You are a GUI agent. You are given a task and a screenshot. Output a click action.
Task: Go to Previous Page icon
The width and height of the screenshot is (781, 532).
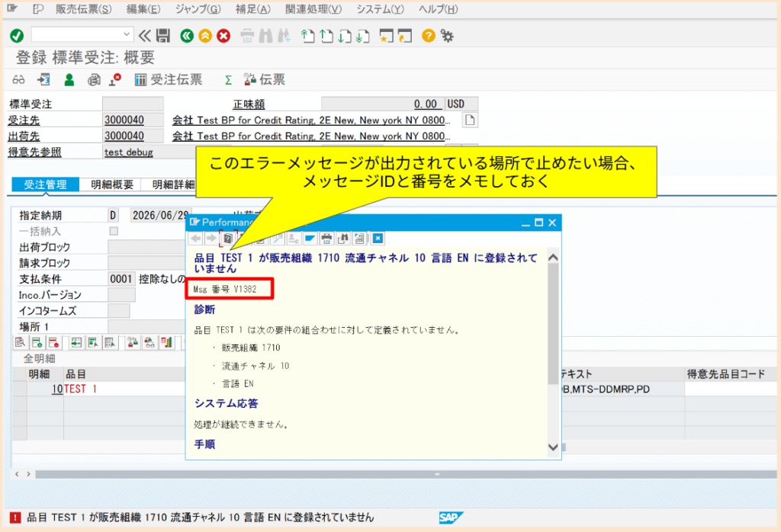[326, 36]
